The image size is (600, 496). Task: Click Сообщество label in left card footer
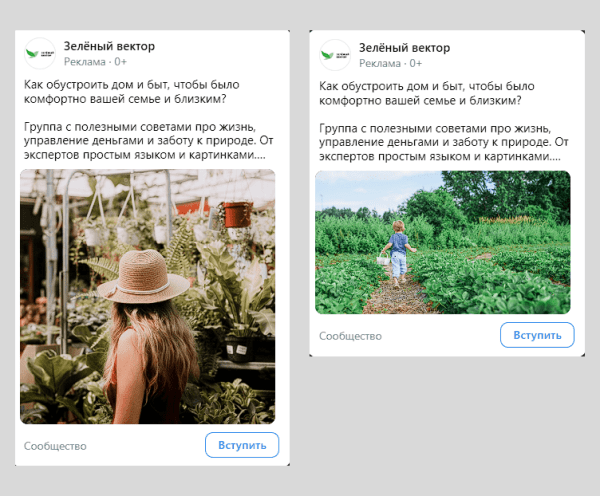point(55,446)
